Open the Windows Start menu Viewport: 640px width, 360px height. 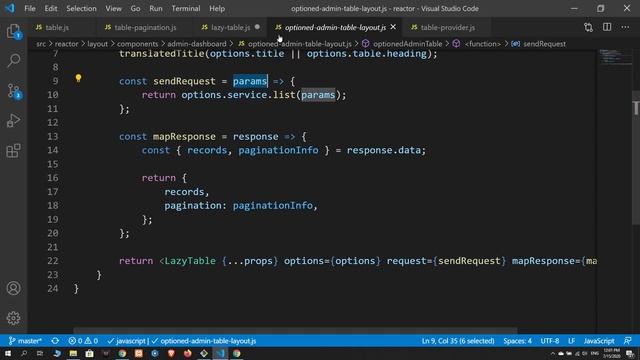point(8,353)
